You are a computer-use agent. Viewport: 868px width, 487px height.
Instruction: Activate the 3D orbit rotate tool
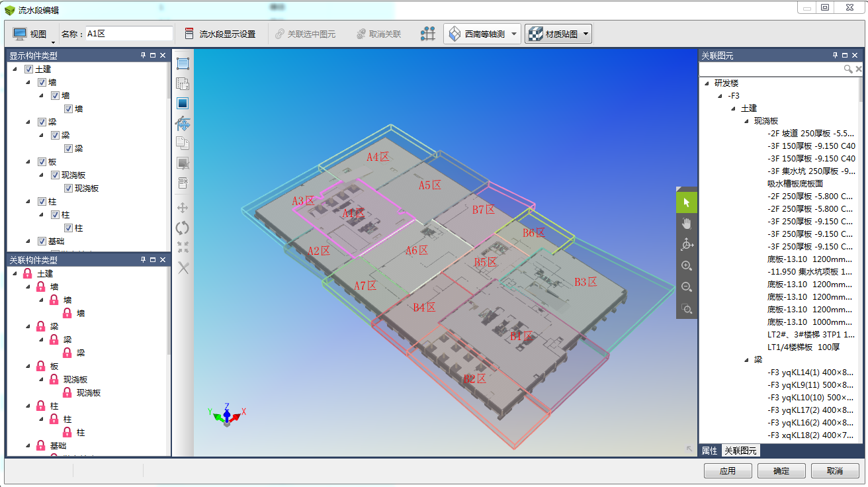687,245
